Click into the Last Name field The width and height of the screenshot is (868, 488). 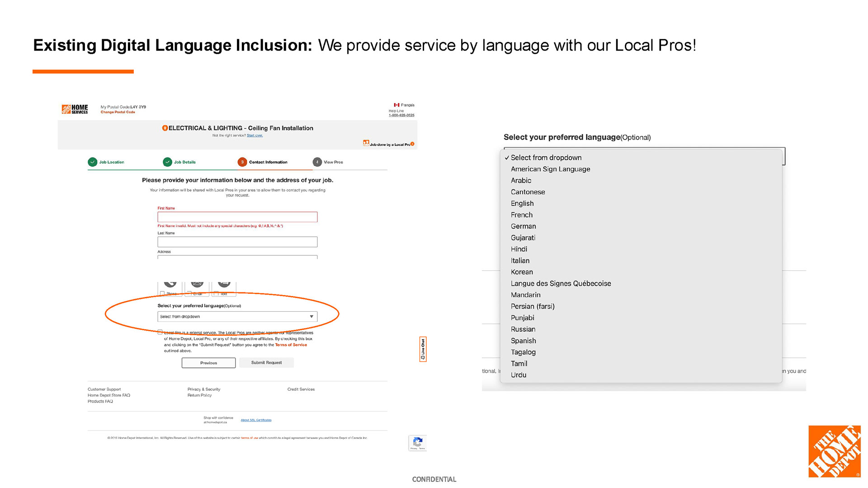coord(237,242)
